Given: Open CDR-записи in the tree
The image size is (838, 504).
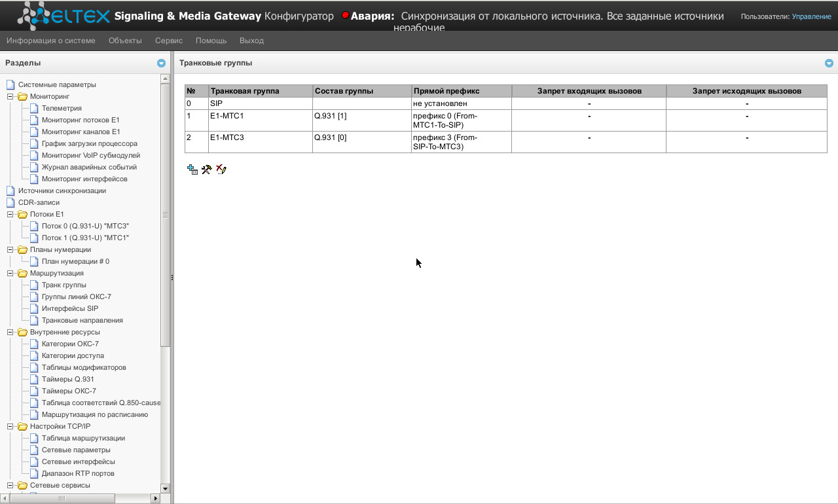Looking at the screenshot, I should (x=39, y=202).
